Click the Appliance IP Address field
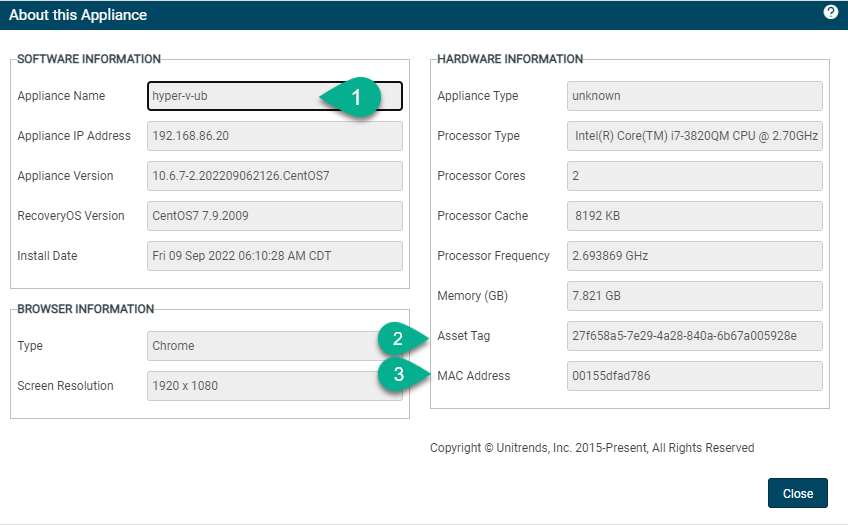 pos(275,136)
